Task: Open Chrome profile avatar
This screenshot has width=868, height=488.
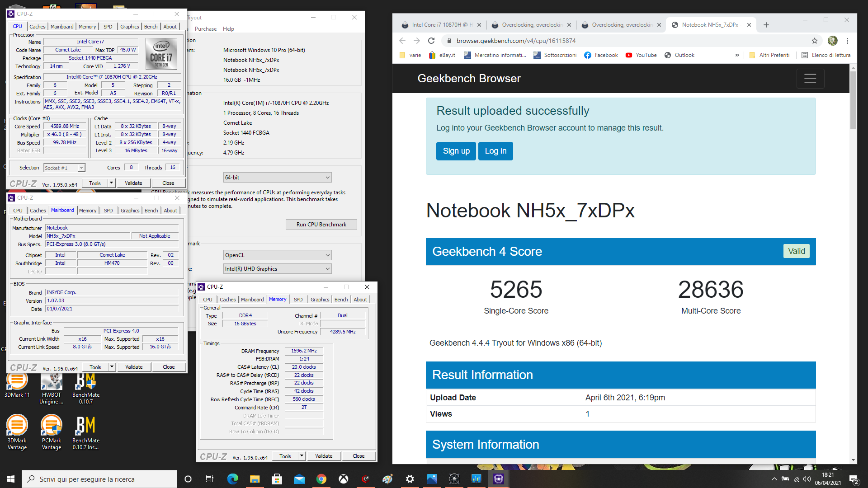Action: tap(832, 41)
